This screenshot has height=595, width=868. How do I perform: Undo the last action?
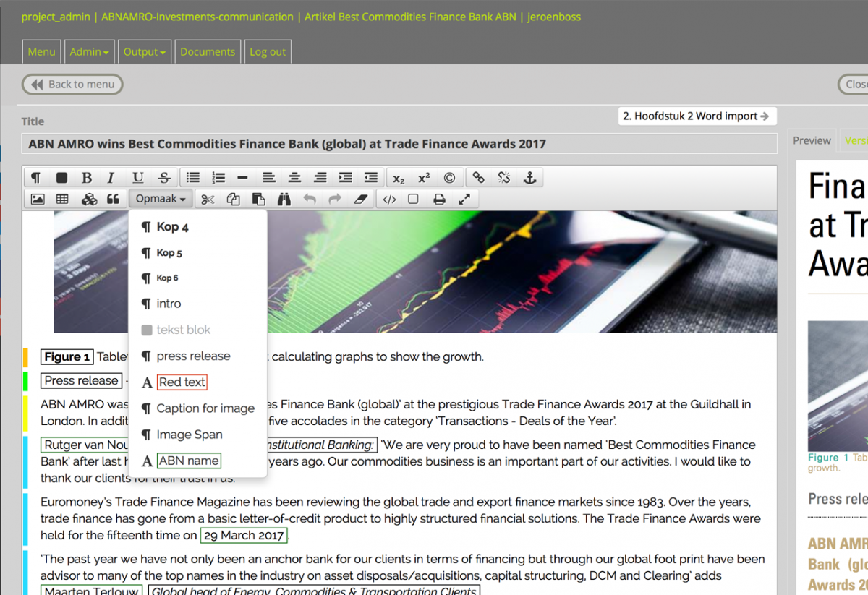[x=310, y=200]
